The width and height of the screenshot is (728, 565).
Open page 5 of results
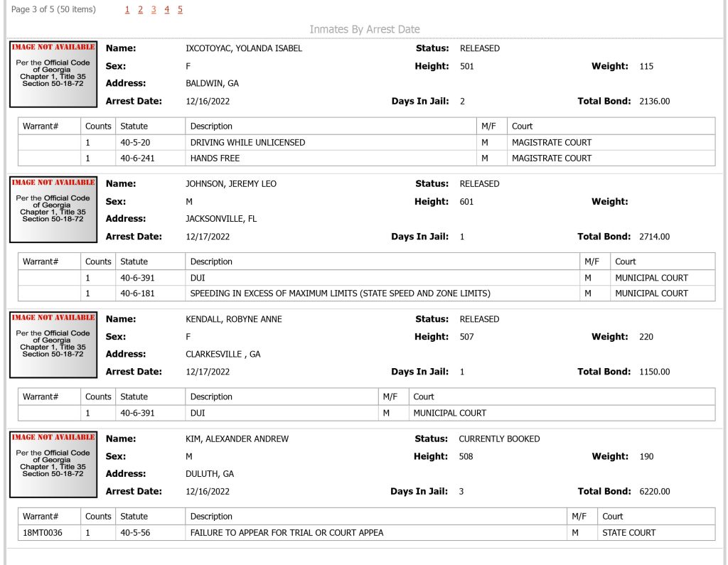(180, 10)
